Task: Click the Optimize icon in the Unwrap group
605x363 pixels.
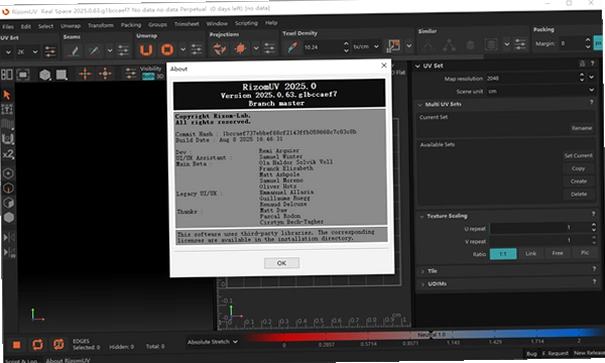Action: pos(167,49)
